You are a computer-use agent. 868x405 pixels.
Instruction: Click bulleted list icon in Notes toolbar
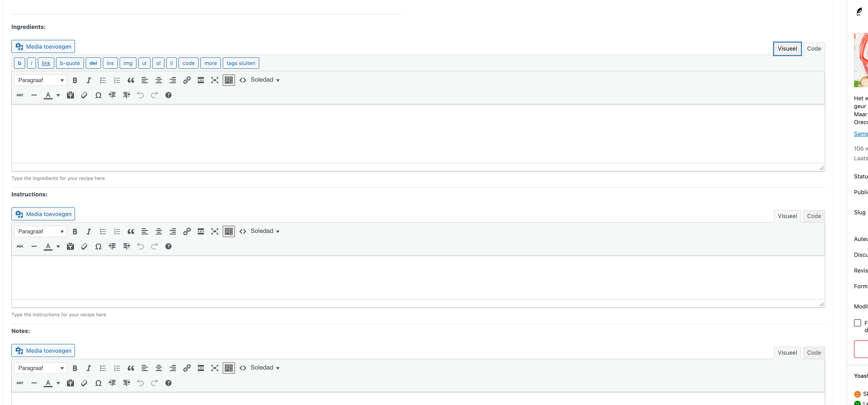click(x=103, y=368)
